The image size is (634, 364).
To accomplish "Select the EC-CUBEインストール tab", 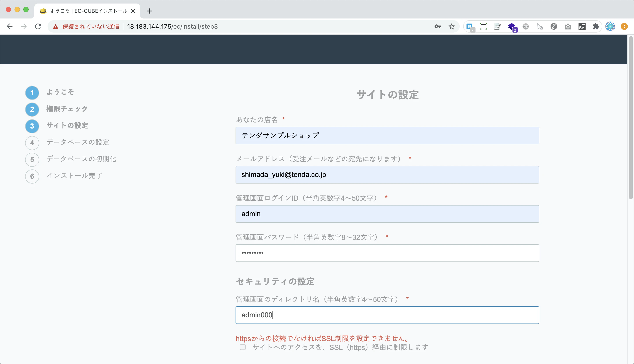I will [x=87, y=11].
